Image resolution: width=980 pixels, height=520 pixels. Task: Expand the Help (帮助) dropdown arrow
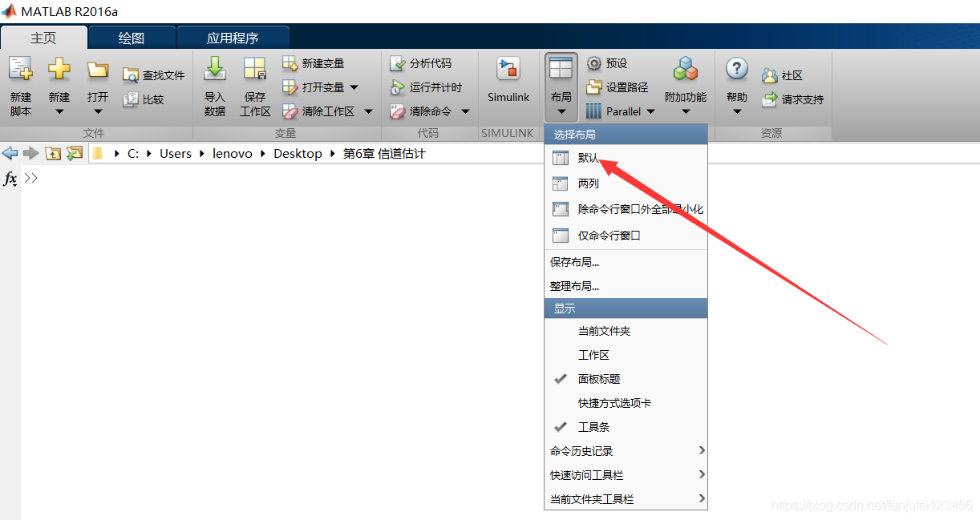pyautogui.click(x=737, y=112)
